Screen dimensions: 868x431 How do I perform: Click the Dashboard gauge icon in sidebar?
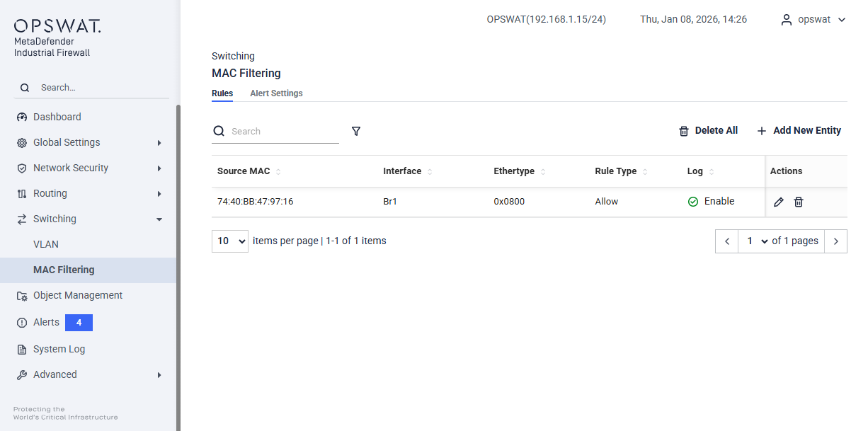click(22, 117)
